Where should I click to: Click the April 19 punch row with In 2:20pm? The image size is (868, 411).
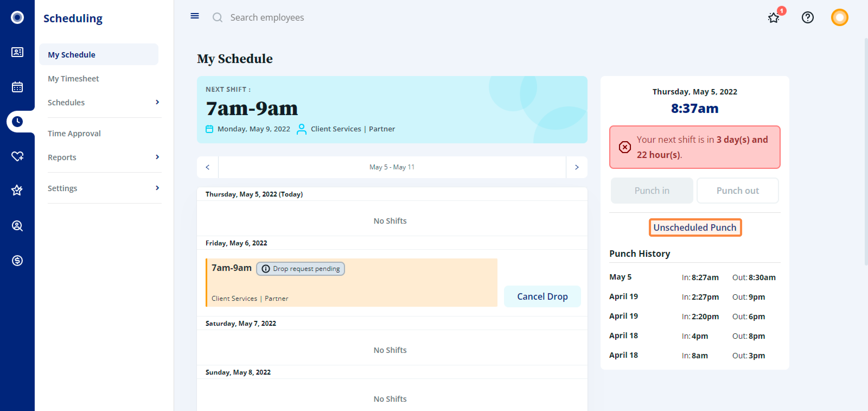[x=694, y=316]
